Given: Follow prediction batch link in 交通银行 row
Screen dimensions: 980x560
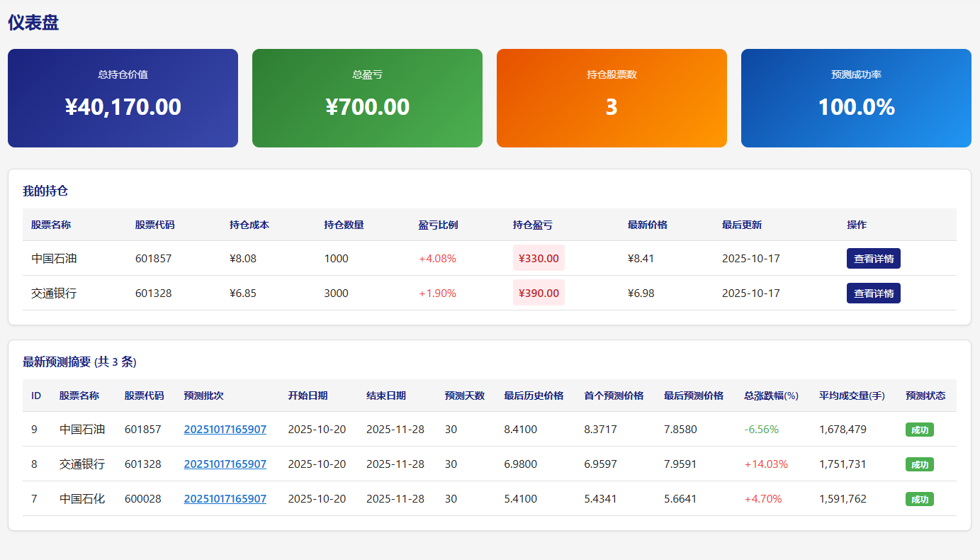Looking at the screenshot, I should point(225,464).
